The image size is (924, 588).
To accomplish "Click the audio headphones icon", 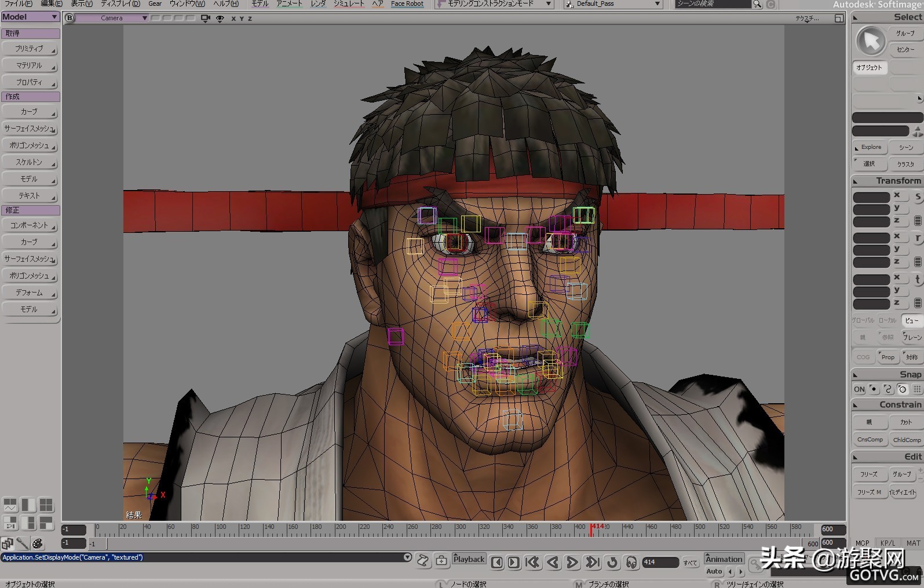I will click(631, 562).
